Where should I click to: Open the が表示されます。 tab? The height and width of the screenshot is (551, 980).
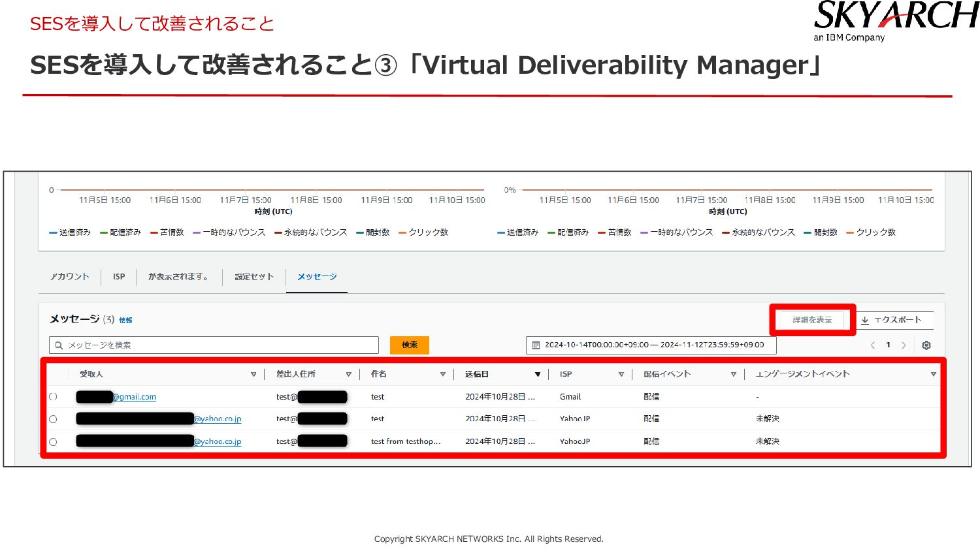(x=178, y=277)
